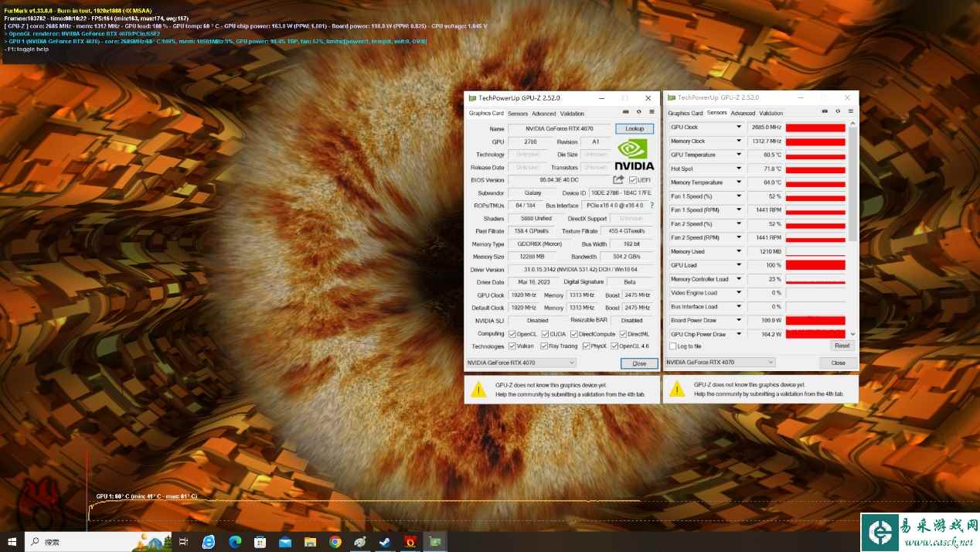Viewport: 980px width, 552px height.
Task: Click the down arrow of the Sensors scrollbar
Action: (x=852, y=335)
